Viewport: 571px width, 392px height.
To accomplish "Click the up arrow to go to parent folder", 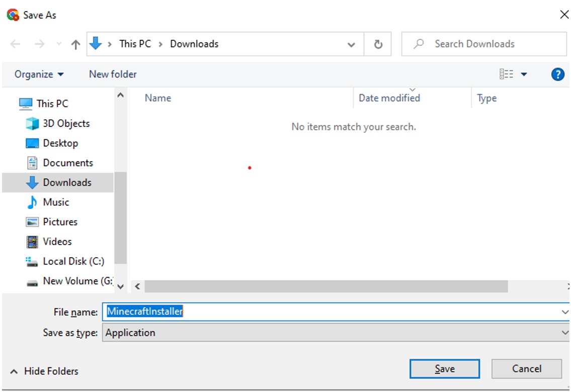I will click(x=75, y=44).
